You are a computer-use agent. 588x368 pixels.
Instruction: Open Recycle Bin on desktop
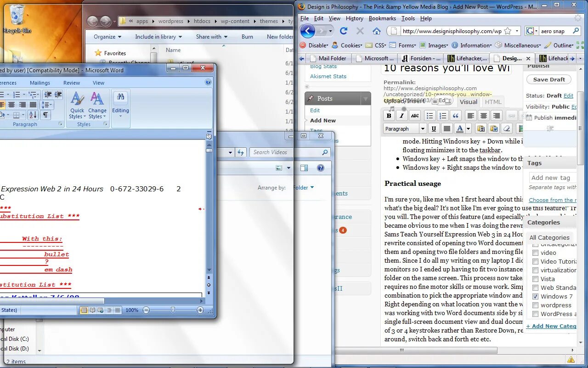[x=17, y=19]
